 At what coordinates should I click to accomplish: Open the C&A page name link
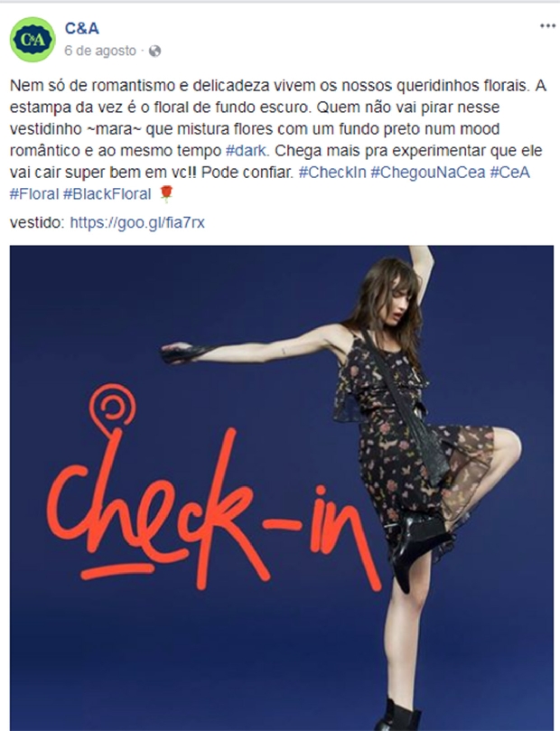[x=81, y=28]
